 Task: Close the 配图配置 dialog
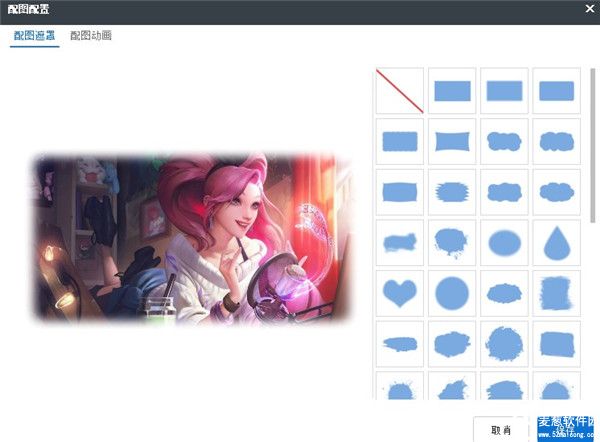[590, 9]
